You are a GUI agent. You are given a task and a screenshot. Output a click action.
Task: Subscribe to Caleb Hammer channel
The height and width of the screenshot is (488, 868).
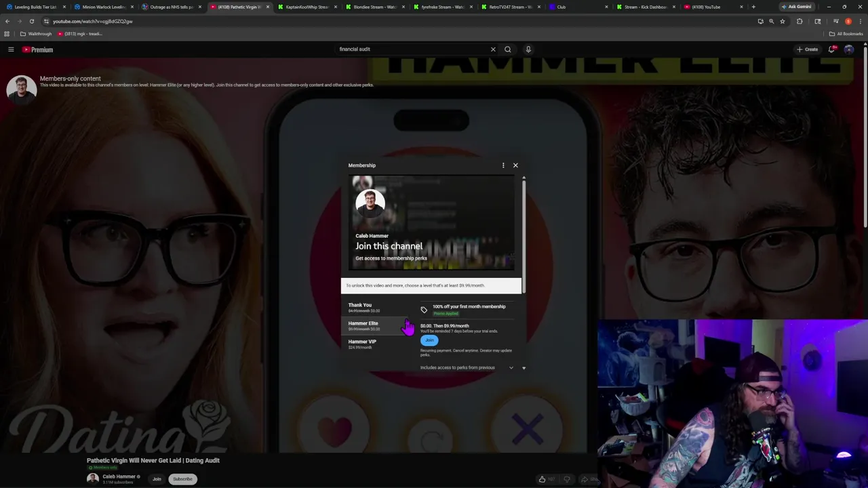[x=182, y=479]
